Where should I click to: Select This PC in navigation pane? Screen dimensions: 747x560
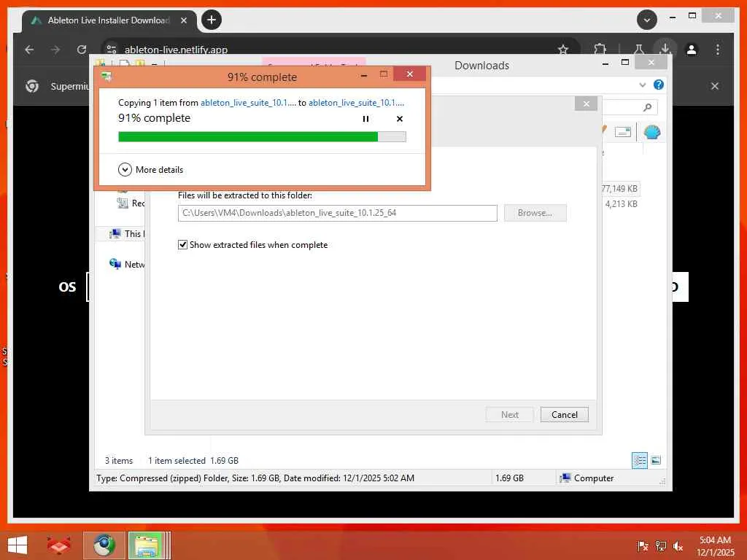pyautogui.click(x=126, y=234)
